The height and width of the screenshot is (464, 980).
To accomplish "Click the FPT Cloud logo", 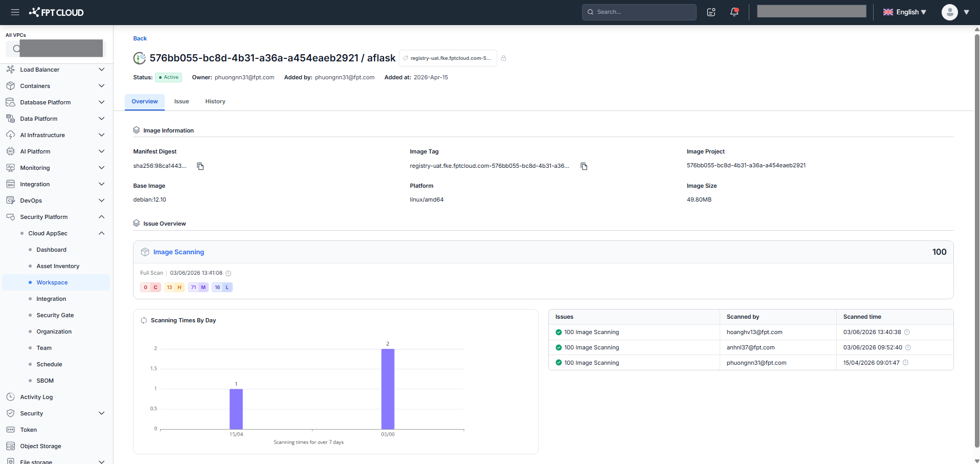I will click(x=56, y=12).
